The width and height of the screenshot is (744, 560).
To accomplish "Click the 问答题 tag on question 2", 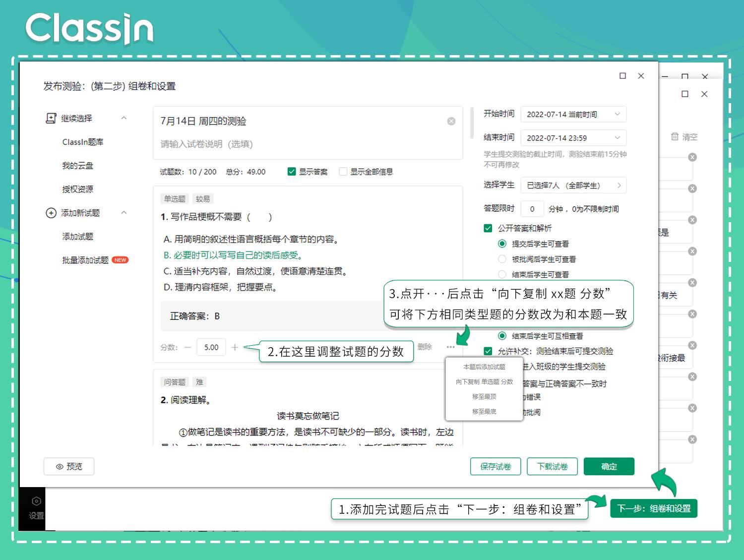I will pos(175,382).
